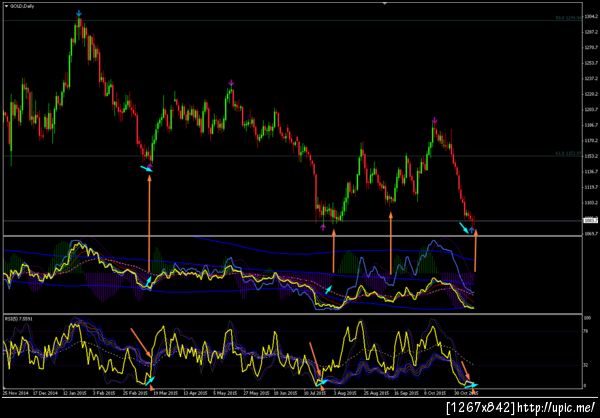Click the 17 Dec 2014 date on time axis

pyautogui.click(x=44, y=393)
